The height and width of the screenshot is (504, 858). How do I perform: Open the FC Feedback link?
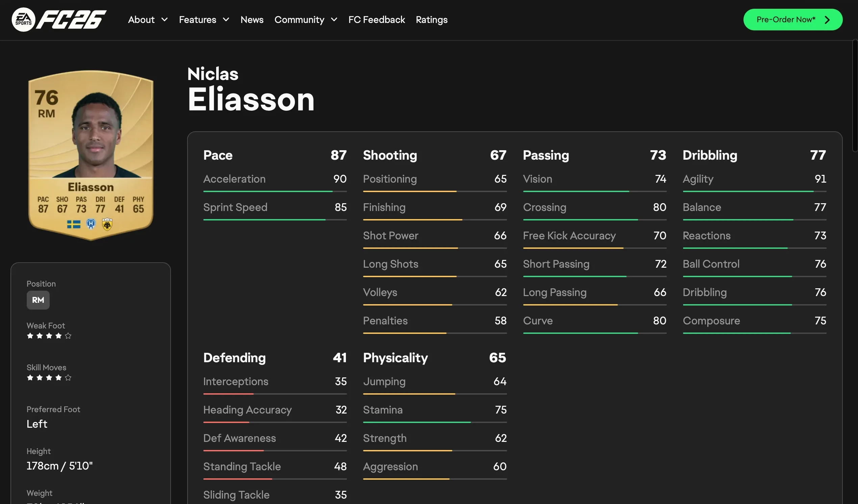click(377, 20)
